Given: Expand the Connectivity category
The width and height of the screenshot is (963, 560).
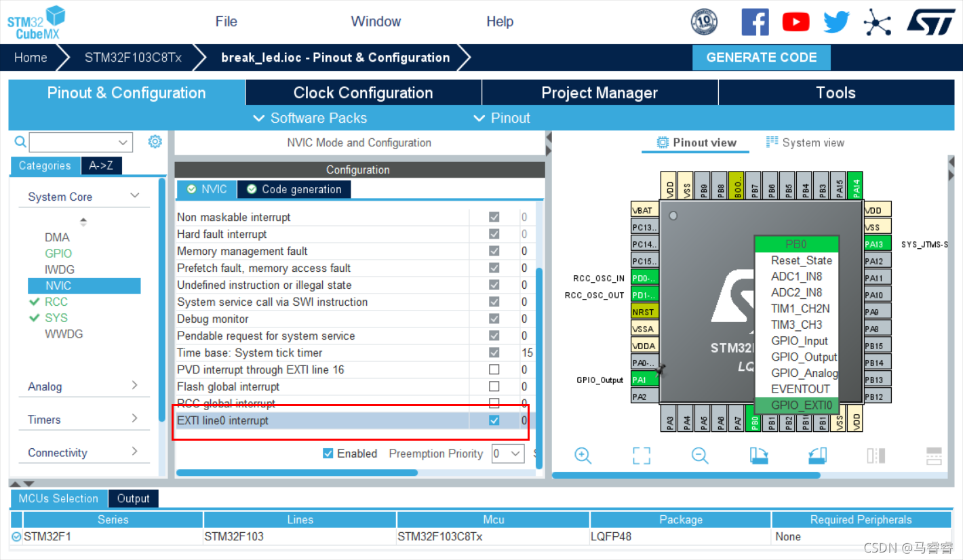Looking at the screenshot, I should tap(135, 452).
